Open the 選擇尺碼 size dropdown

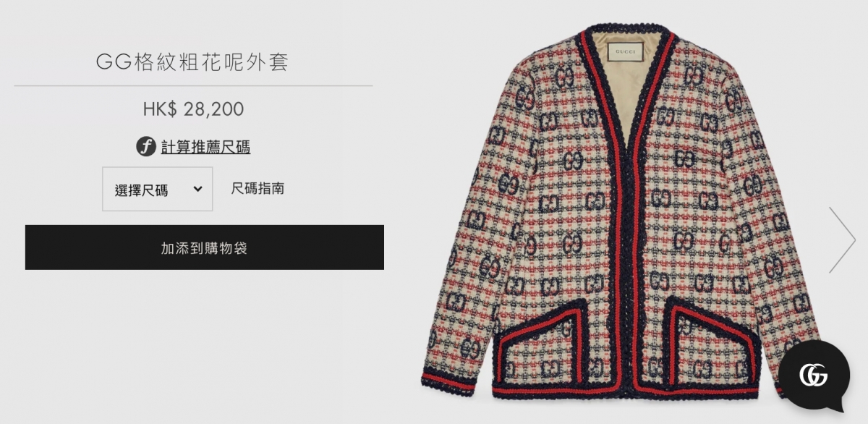(158, 190)
